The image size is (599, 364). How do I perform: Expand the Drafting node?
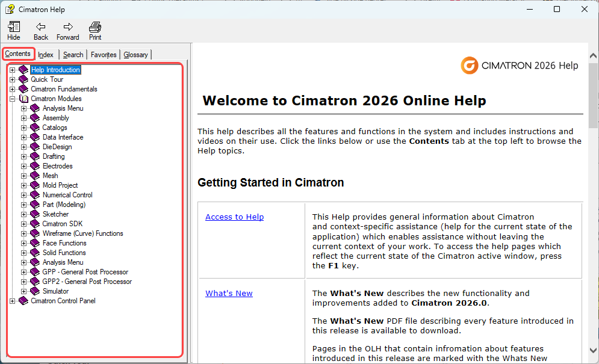click(x=23, y=156)
